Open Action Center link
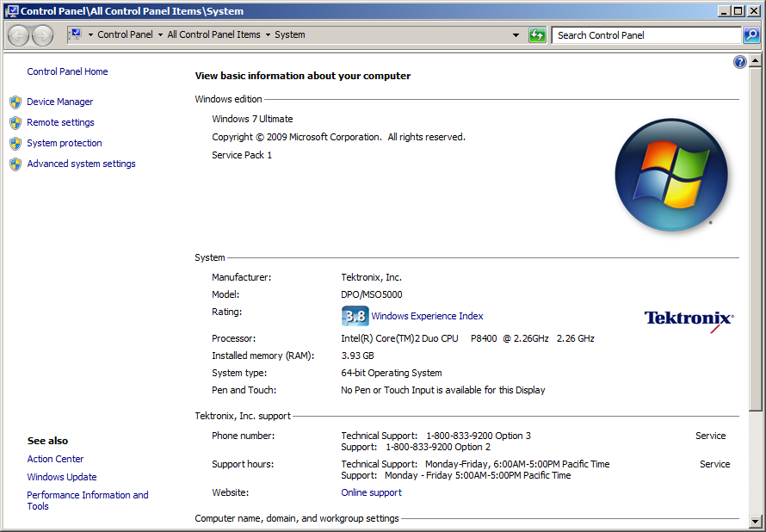The image size is (766, 532). click(x=55, y=459)
